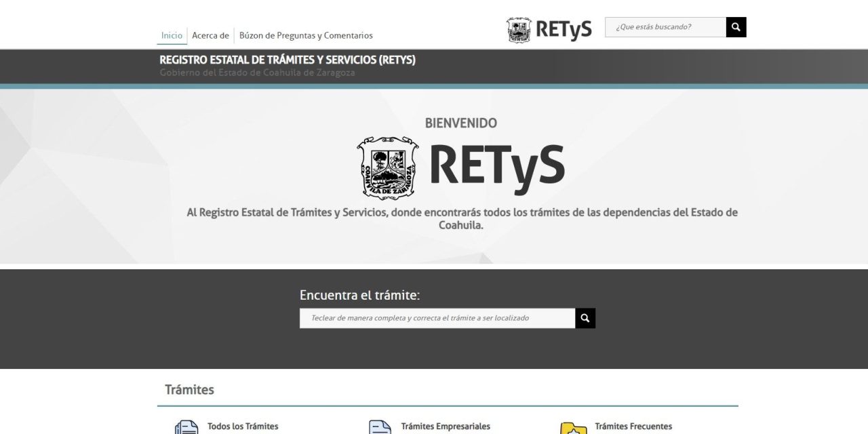
Task: Click the Trámites section heading
Action: click(189, 390)
